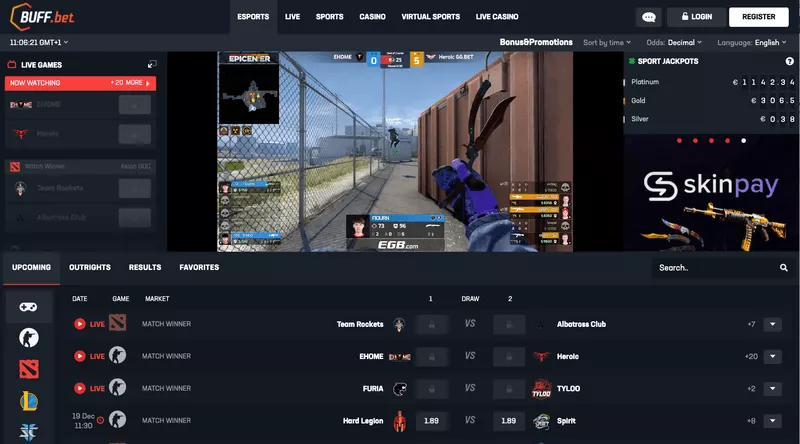Collapse the Live Games panel arrows icon
The image size is (800, 444).
[x=151, y=64]
